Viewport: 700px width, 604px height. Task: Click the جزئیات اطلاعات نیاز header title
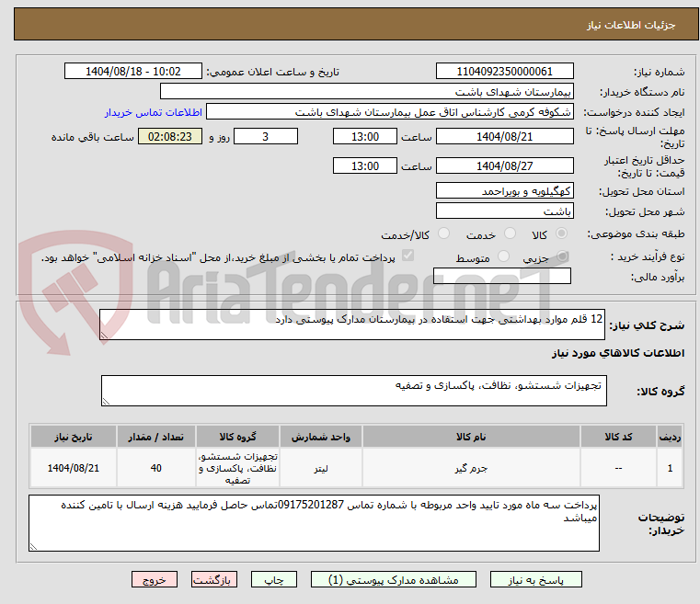point(630,25)
